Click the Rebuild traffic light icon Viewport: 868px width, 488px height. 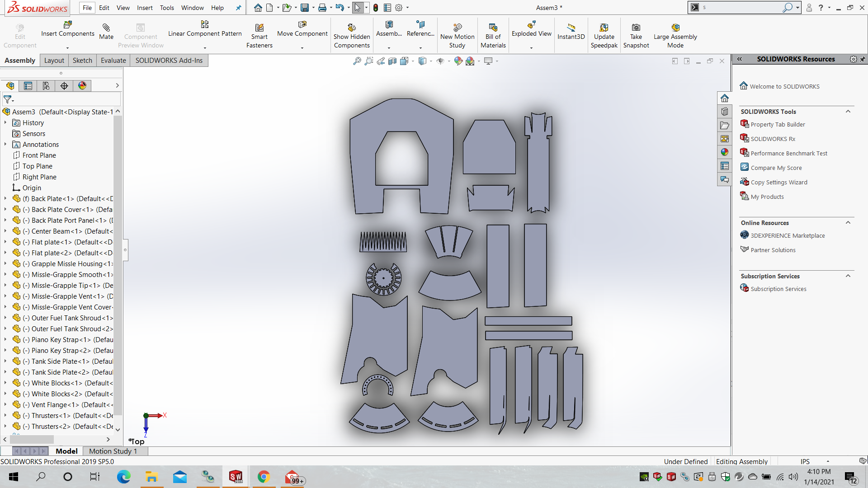coord(376,8)
